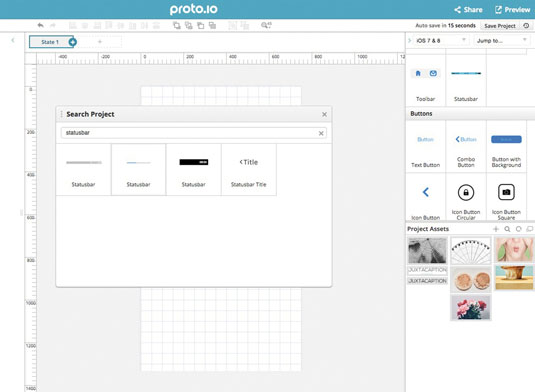Undo the last action
Viewport: 535px width, 392px height.
click(40, 25)
